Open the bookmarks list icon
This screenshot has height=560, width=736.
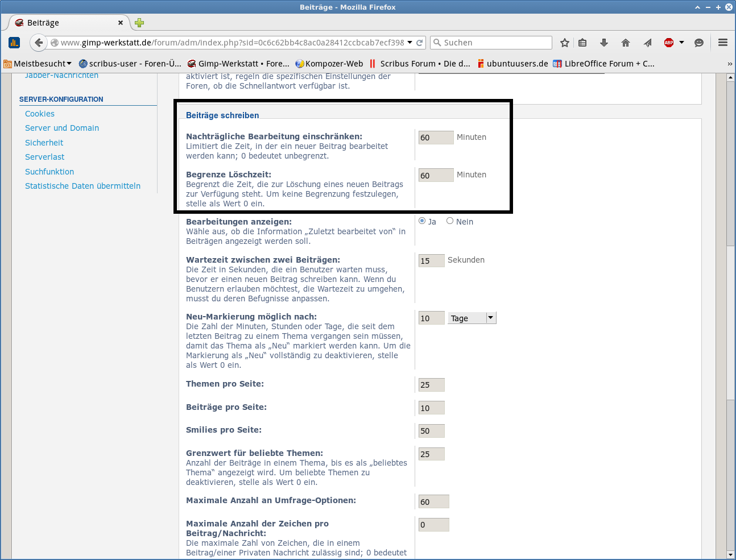[x=582, y=43]
